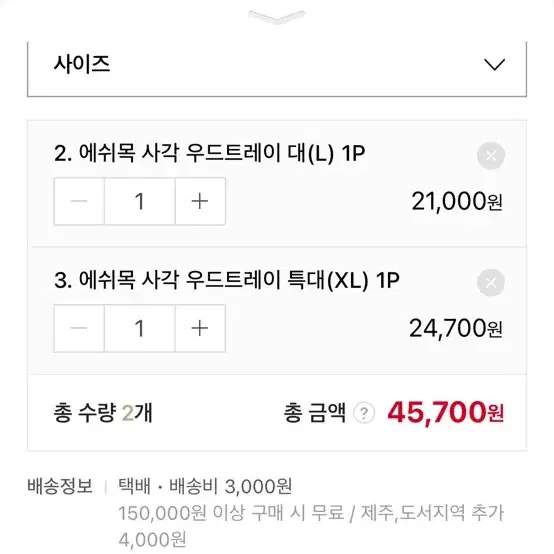Select the 2. 에쉬목 사각 우드트레이 대(L) title
The height and width of the screenshot is (554, 554).
[210, 154]
